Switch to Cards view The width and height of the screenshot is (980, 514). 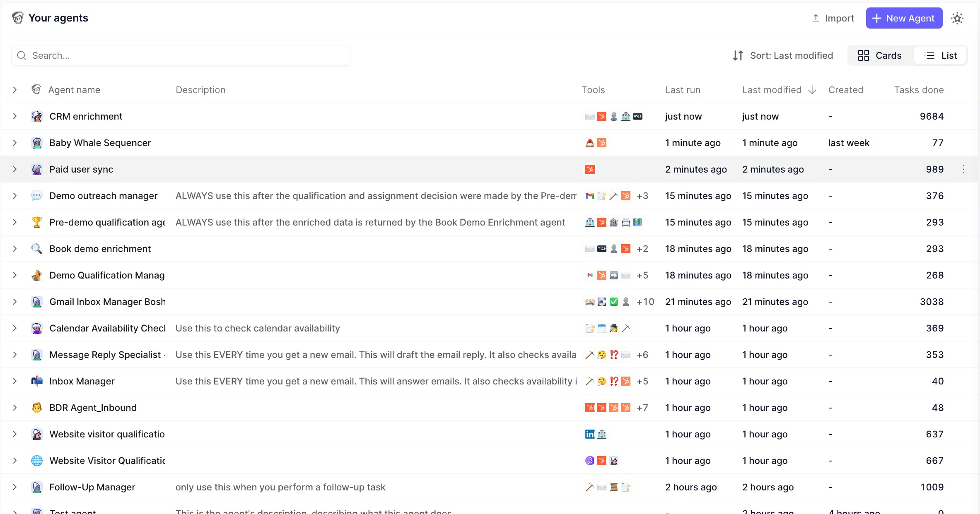(879, 55)
